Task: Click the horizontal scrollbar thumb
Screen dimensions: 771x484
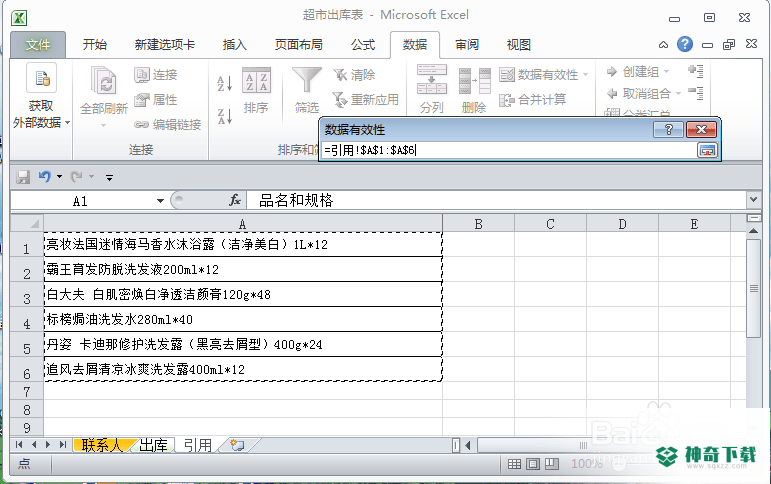Action: click(x=584, y=445)
